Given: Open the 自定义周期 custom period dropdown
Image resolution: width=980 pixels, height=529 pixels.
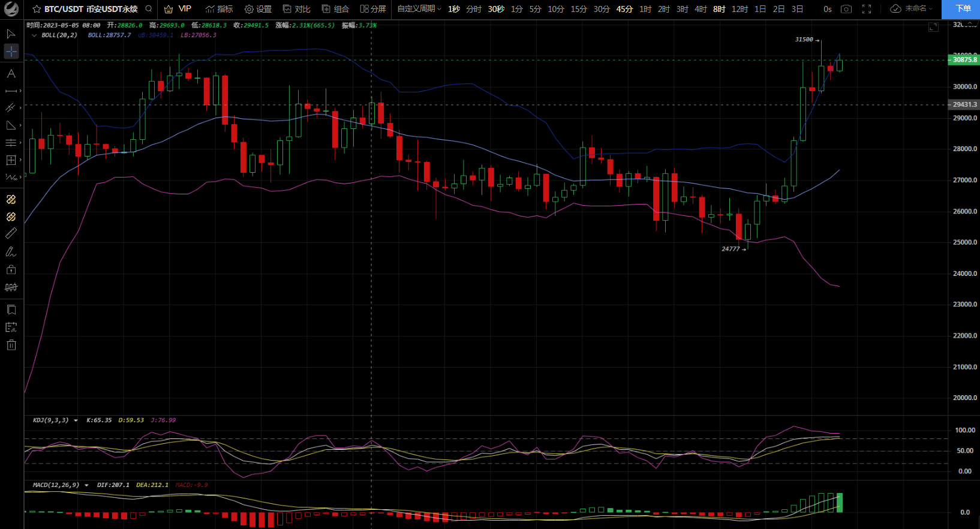Looking at the screenshot, I should pos(419,9).
